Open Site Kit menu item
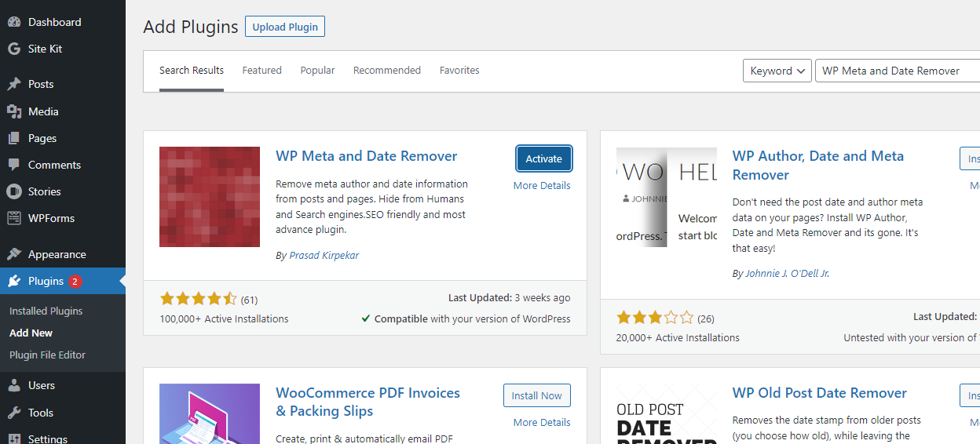The height and width of the screenshot is (444, 980). [x=63, y=49]
